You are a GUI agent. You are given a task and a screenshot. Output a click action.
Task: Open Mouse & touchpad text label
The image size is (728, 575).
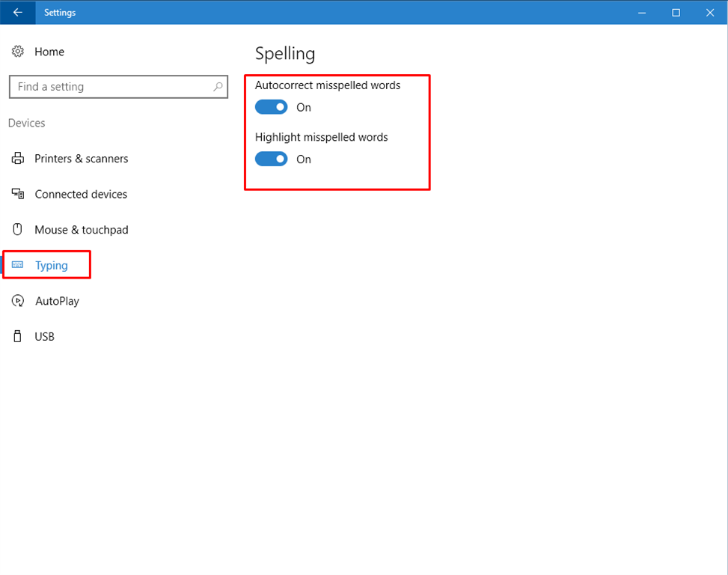coord(82,230)
